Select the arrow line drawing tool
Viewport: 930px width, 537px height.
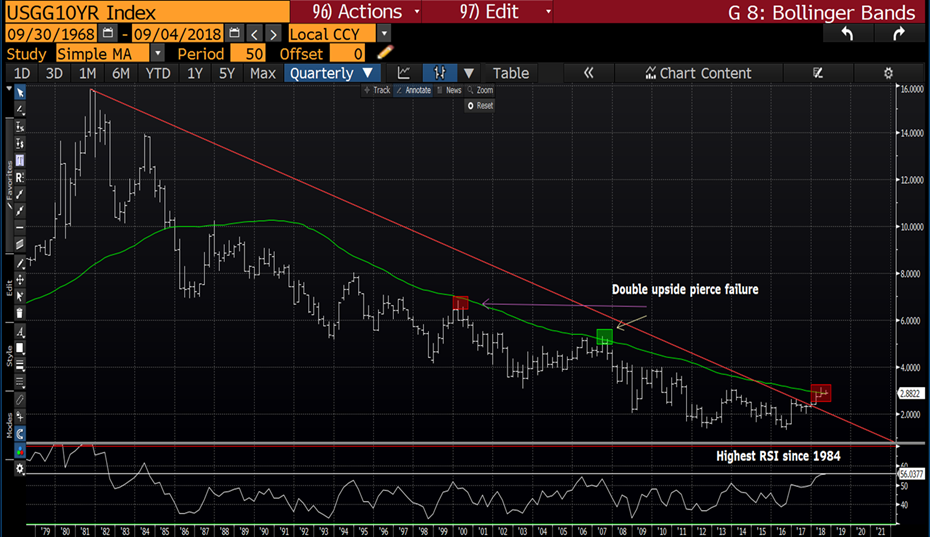coord(20,194)
